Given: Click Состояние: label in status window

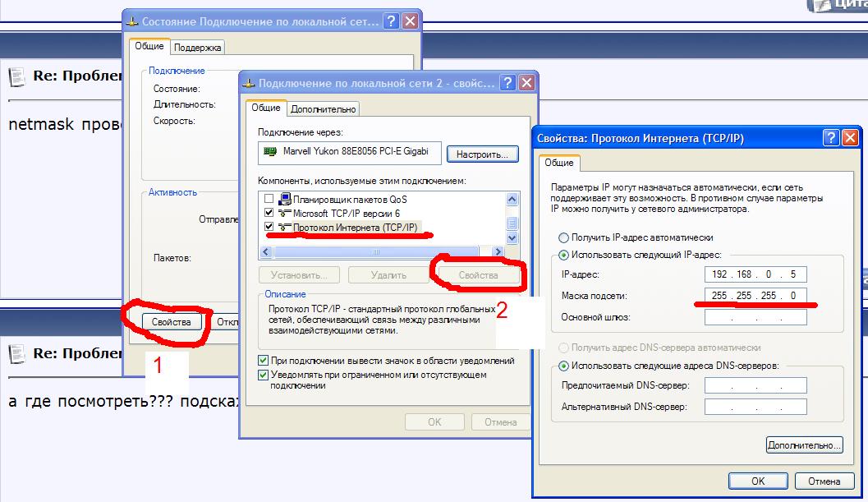Looking at the screenshot, I should [177, 89].
